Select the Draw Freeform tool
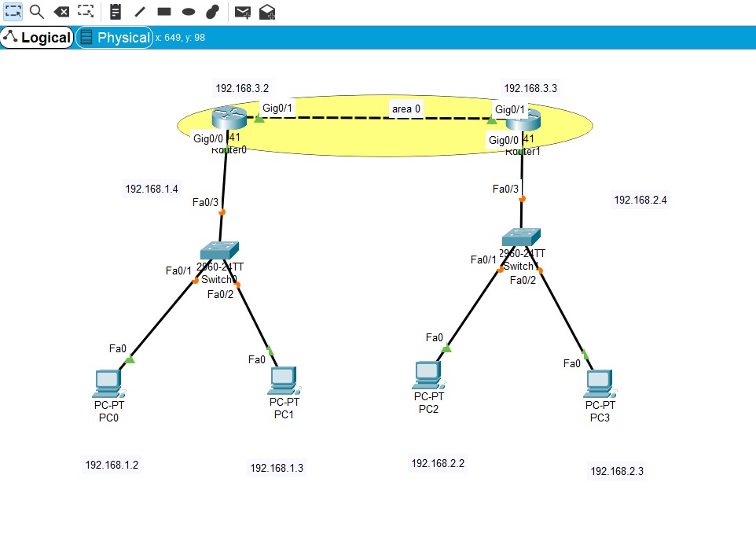The width and height of the screenshot is (756, 552). tap(213, 12)
